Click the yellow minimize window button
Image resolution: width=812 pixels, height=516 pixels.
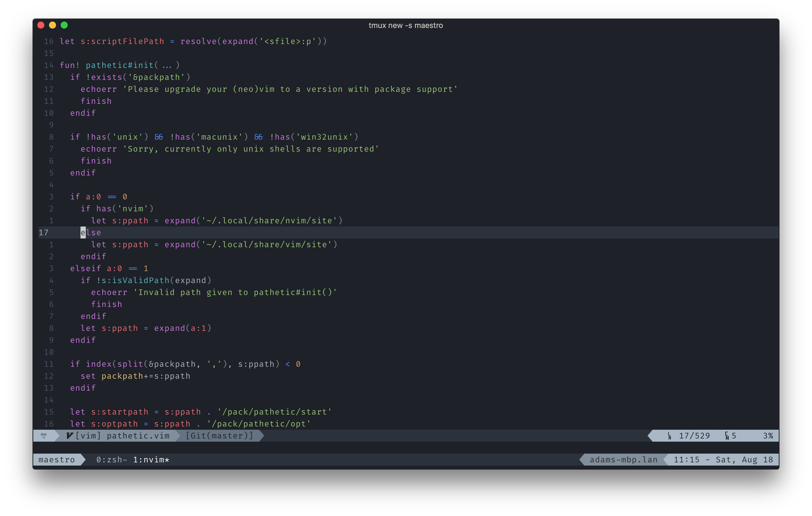(x=52, y=25)
